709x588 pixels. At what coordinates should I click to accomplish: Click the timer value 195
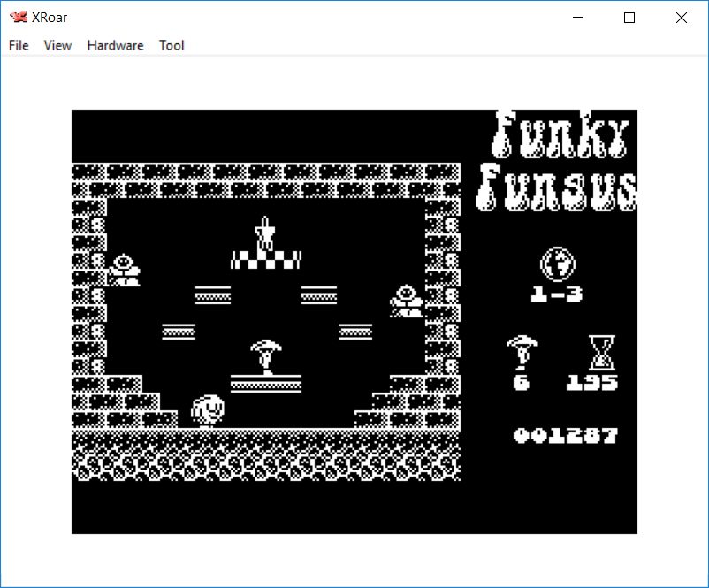coord(592,383)
